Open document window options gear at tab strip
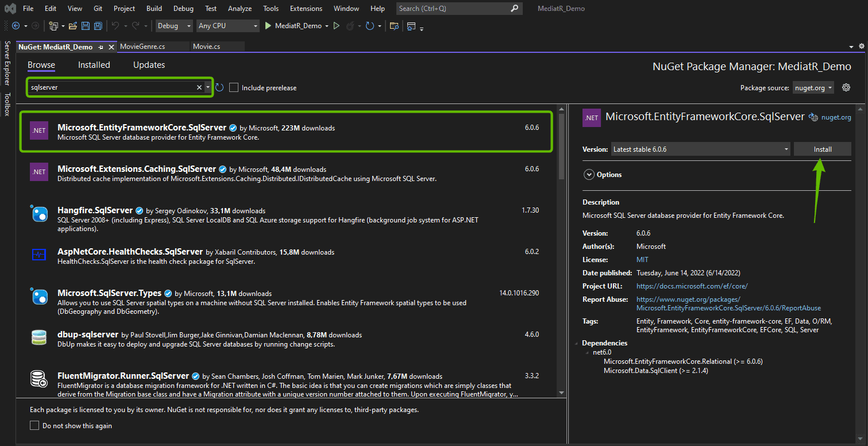This screenshot has height=446, width=868. pos(861,47)
